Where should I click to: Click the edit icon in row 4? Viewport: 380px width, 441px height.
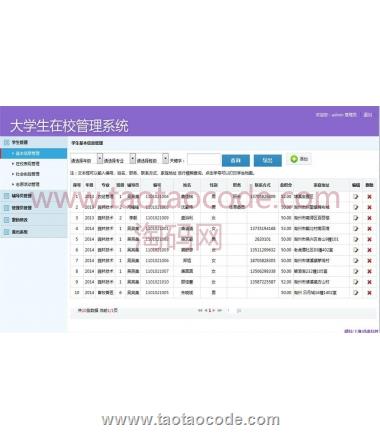(356, 229)
